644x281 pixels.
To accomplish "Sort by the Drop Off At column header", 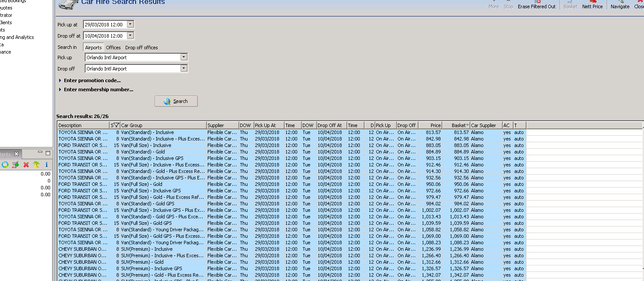I will pyautogui.click(x=332, y=125).
